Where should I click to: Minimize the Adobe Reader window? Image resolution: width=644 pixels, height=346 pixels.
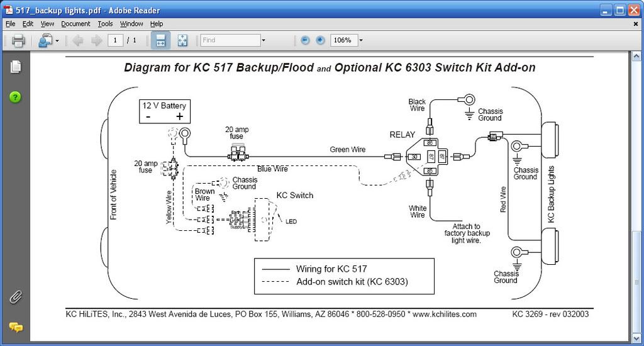pyautogui.click(x=606, y=10)
